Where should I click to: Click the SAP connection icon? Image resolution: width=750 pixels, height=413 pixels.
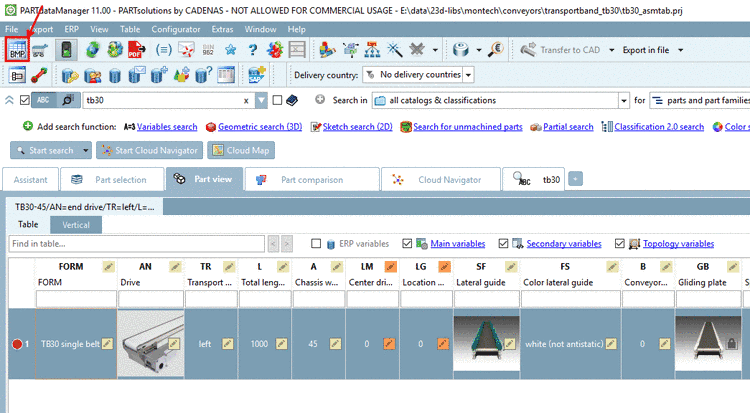(256, 75)
